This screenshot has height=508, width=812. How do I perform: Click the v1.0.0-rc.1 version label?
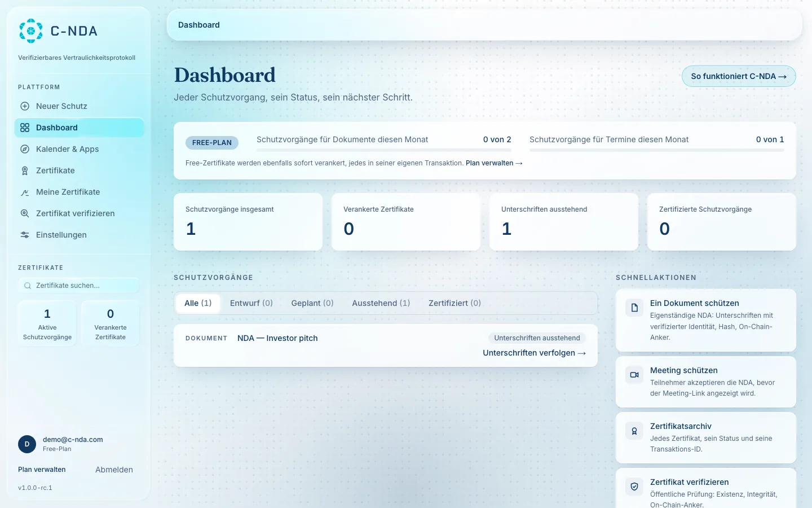click(35, 488)
